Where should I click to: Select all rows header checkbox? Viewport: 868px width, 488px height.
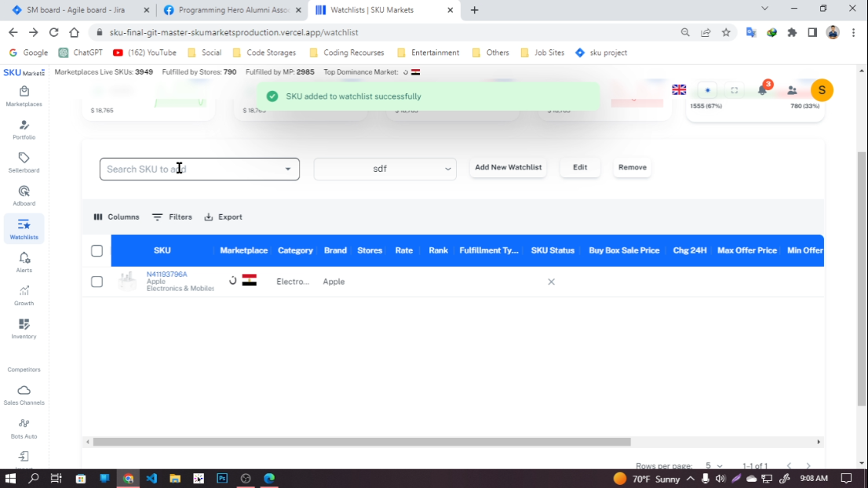[x=97, y=250]
